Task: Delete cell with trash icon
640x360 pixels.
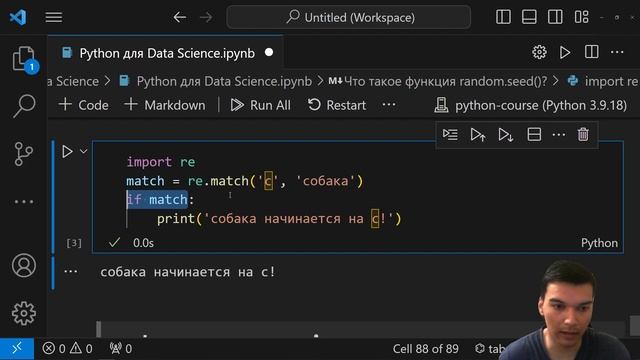Action: click(x=583, y=134)
